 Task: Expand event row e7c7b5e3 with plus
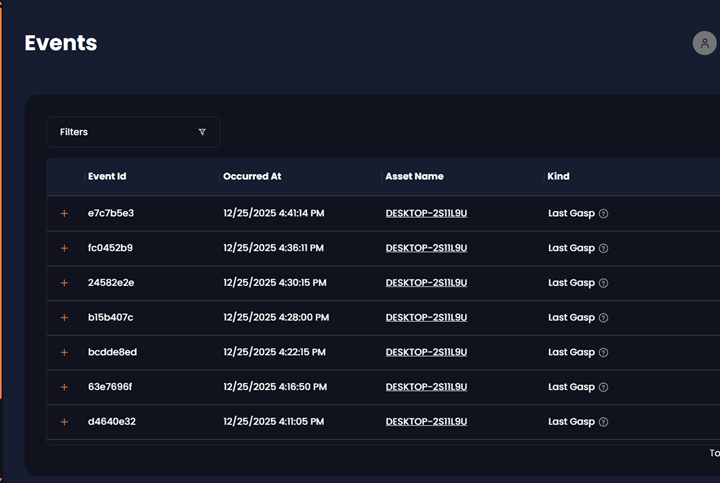tap(65, 213)
